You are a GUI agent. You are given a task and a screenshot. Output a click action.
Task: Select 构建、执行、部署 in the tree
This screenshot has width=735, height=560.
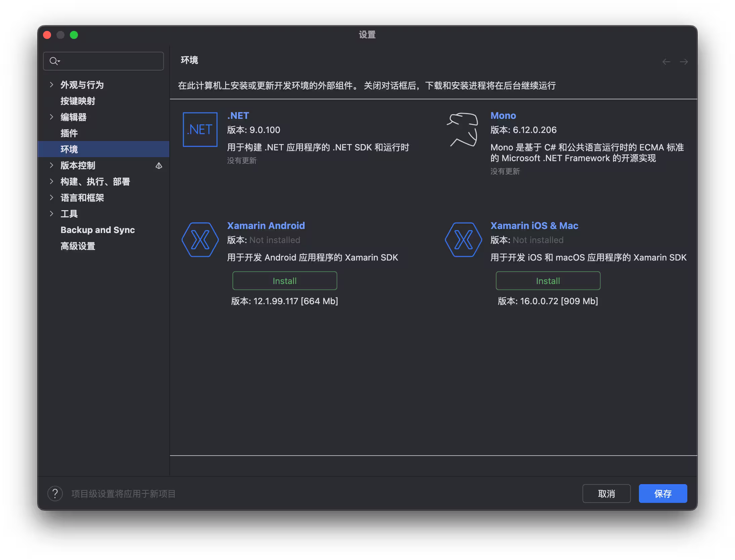95,181
